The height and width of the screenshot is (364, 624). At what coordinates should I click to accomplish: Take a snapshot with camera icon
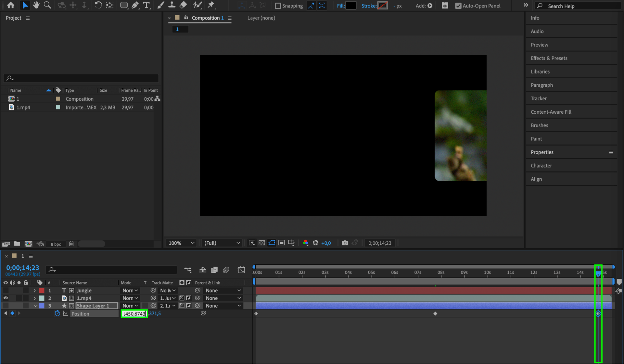pyautogui.click(x=345, y=243)
